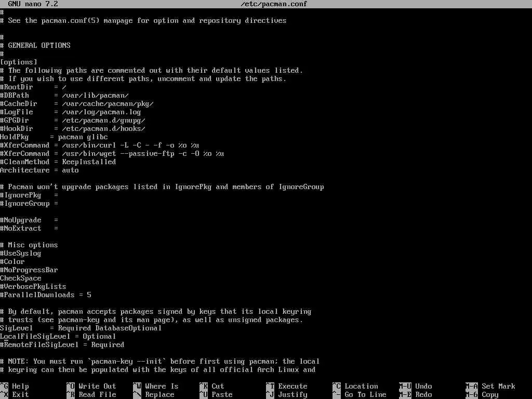This screenshot has height=399, width=532.
Task: Place cursor on the #RootDir line
Action: [x=33, y=87]
